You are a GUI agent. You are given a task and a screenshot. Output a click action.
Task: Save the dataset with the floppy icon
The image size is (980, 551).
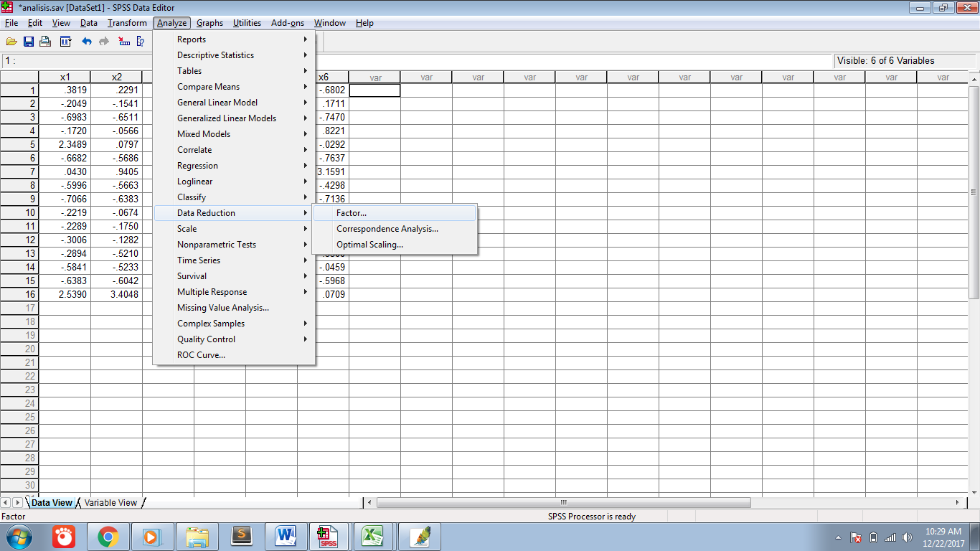29,42
